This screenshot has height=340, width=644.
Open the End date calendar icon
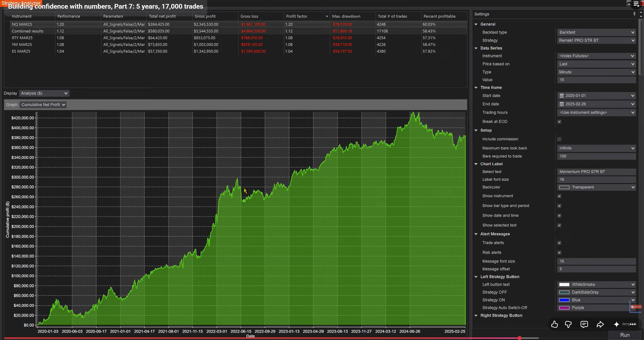pyautogui.click(x=562, y=104)
